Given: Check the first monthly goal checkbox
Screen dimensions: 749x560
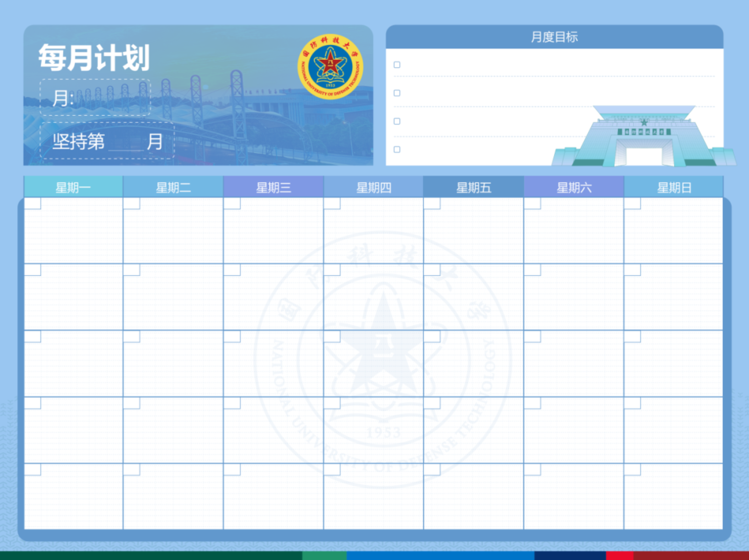Looking at the screenshot, I should pos(397,65).
